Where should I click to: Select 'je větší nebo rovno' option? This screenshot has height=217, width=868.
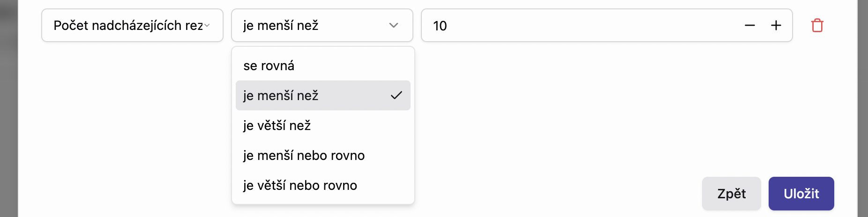[x=300, y=186]
